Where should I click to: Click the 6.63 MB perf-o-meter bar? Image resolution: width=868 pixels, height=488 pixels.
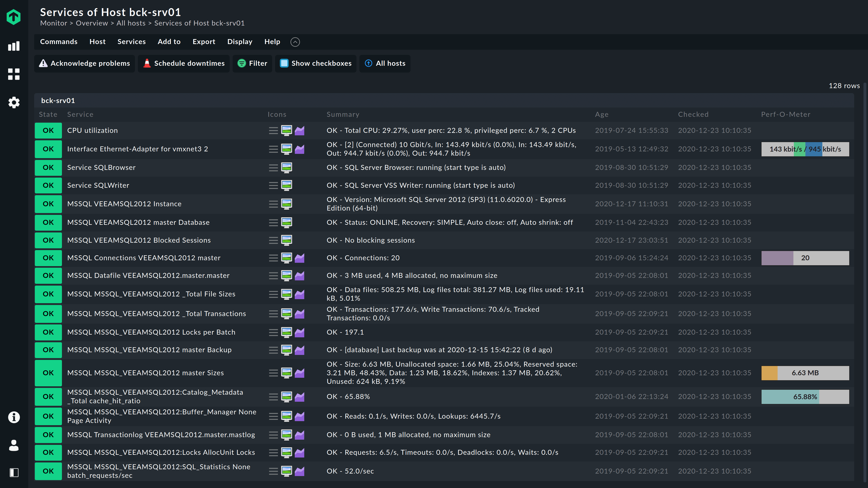point(805,373)
